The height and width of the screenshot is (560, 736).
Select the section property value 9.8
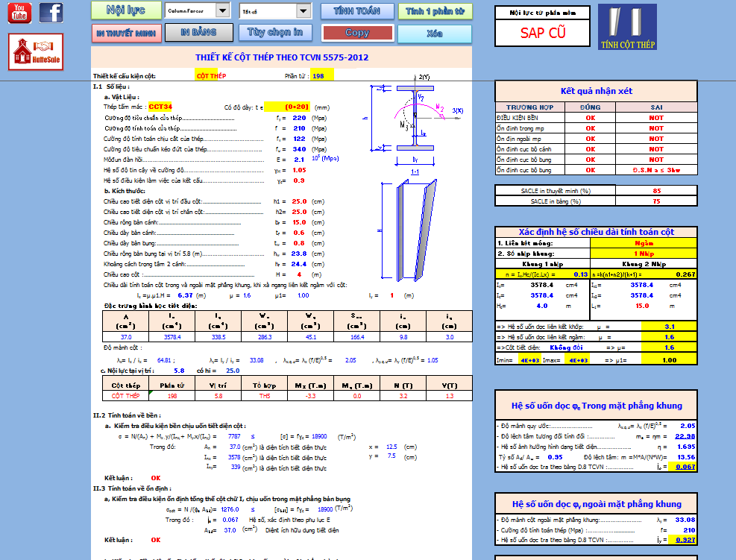(403, 337)
